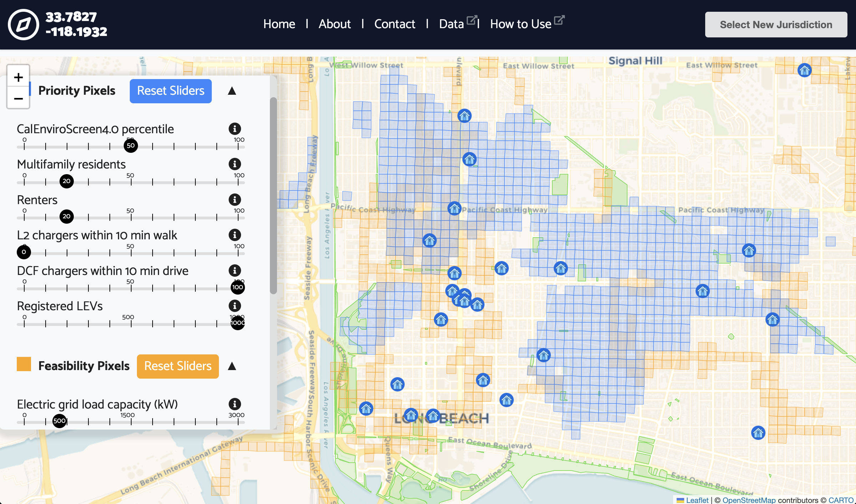856x504 pixels.
Task: Zoom out the map with minus button
Action: click(x=19, y=98)
